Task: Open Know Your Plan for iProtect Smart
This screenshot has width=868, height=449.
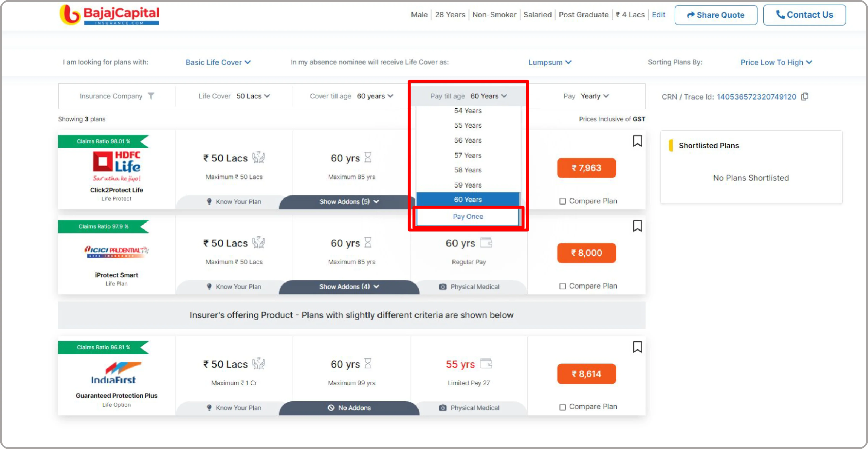Action: (234, 287)
